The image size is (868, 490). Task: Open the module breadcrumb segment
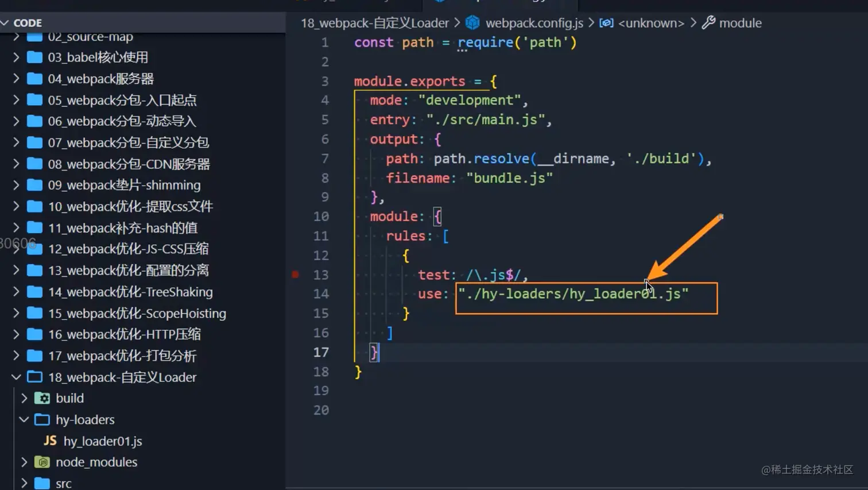741,23
